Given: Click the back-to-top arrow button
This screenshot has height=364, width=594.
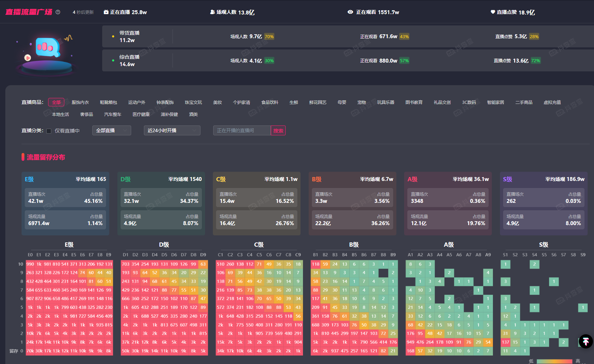Looking at the screenshot, I should (586, 341).
